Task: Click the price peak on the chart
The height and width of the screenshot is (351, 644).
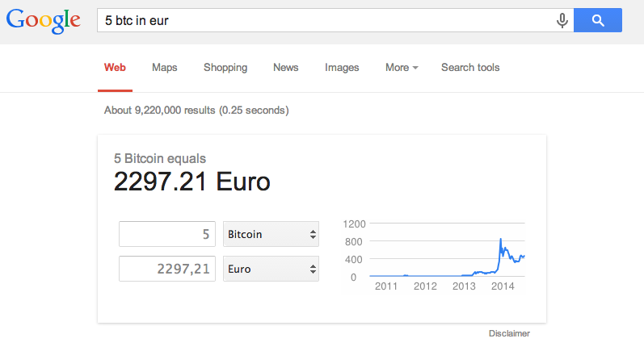Action: click(x=501, y=240)
